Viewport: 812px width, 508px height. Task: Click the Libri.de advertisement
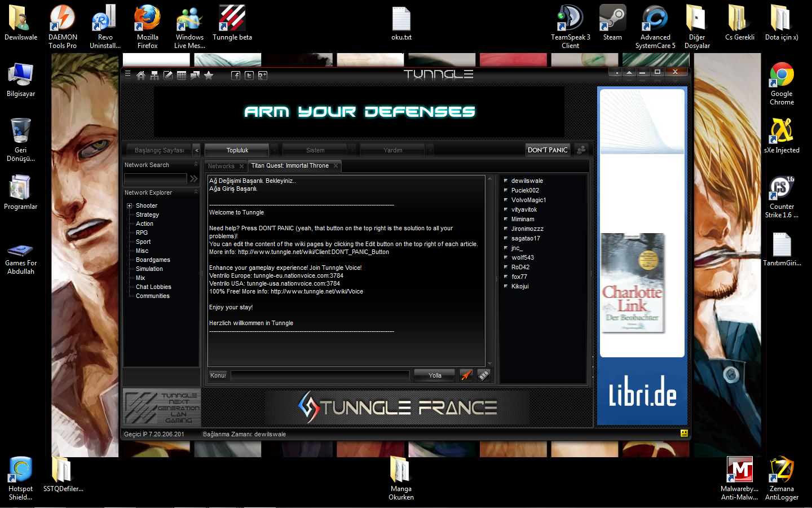[x=642, y=256]
